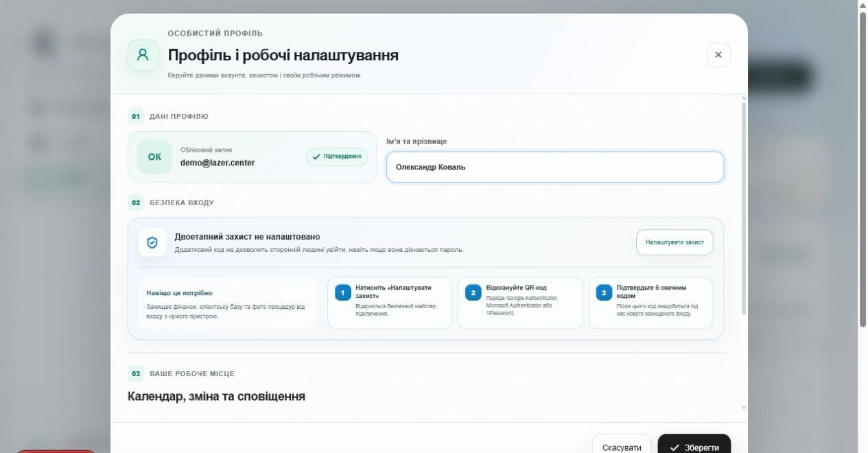Click the OK avatar initials badge

pyautogui.click(x=155, y=156)
